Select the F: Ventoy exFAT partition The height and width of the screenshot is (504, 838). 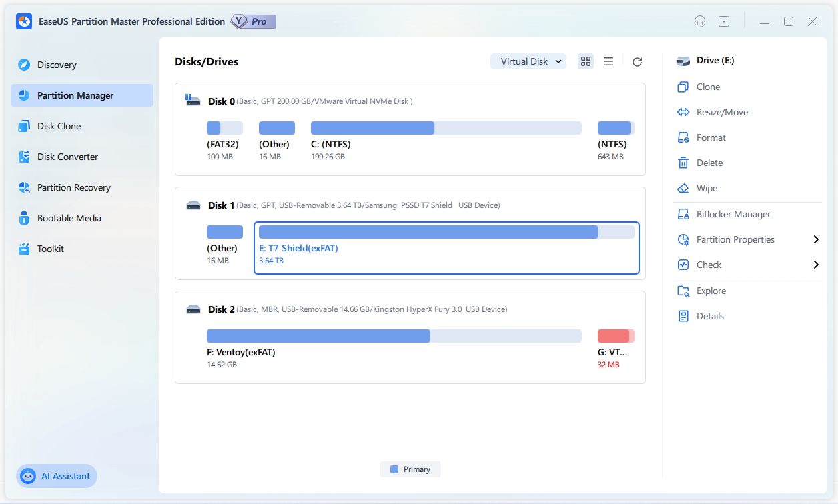point(394,349)
